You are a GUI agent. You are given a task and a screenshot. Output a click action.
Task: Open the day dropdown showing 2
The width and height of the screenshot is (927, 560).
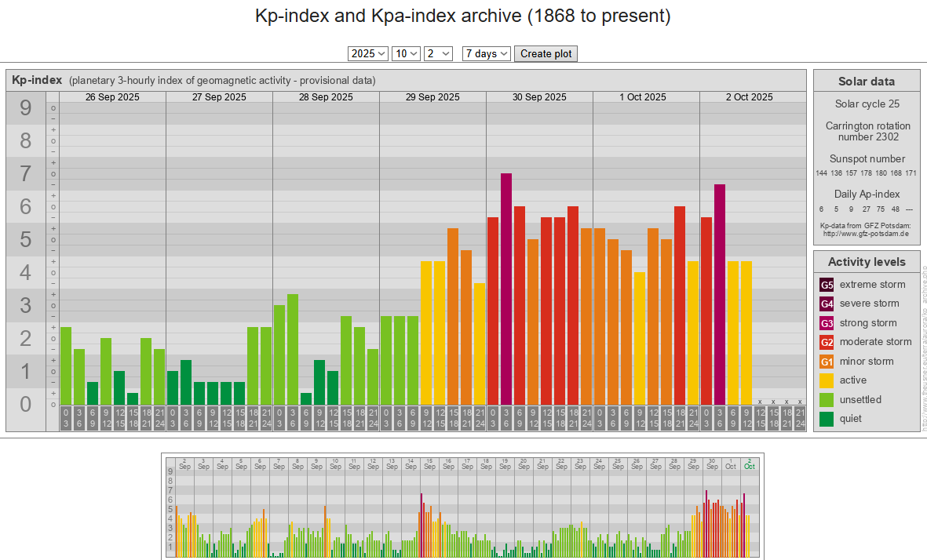coord(438,53)
